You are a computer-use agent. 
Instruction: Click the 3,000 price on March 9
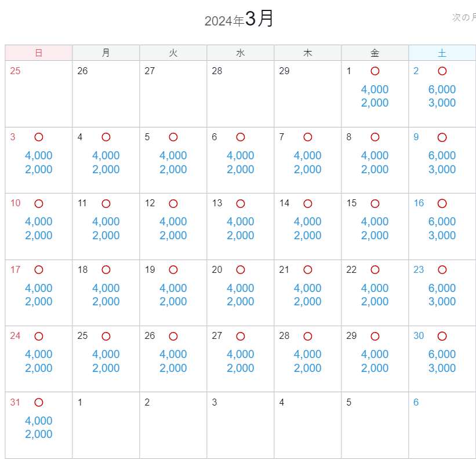click(x=442, y=169)
